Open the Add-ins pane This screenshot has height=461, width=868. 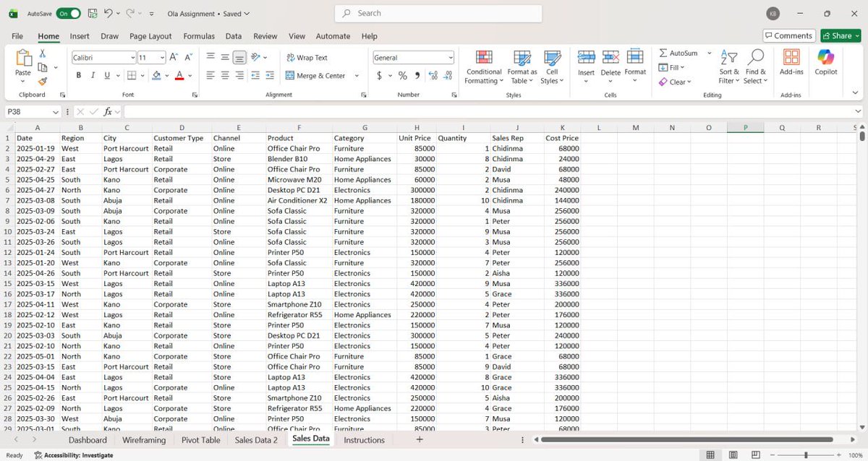(x=791, y=62)
